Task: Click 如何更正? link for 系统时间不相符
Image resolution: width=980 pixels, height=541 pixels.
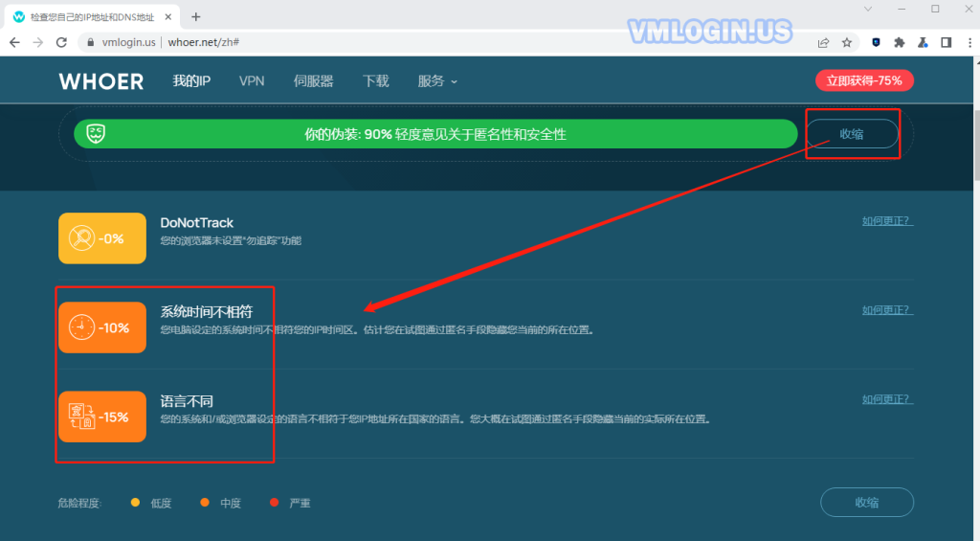Action: click(x=887, y=310)
